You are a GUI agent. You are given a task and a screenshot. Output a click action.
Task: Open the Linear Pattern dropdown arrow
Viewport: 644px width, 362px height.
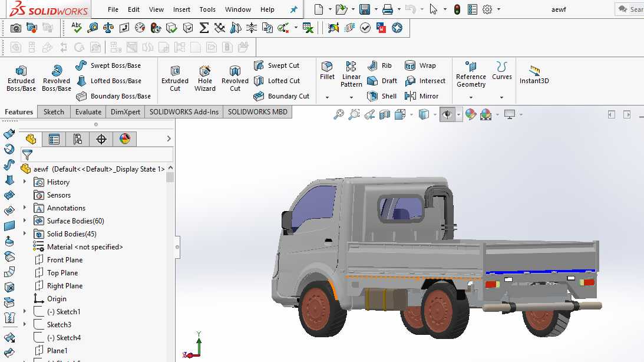click(x=351, y=97)
